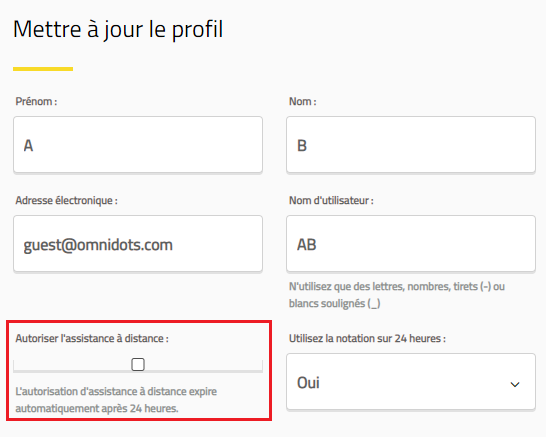Click the remote assistance expiry note

point(116,400)
